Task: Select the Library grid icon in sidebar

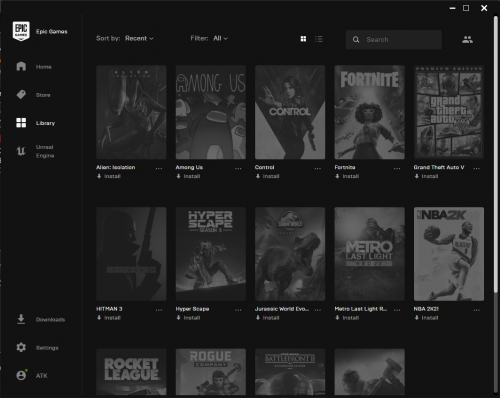Action: click(21, 123)
